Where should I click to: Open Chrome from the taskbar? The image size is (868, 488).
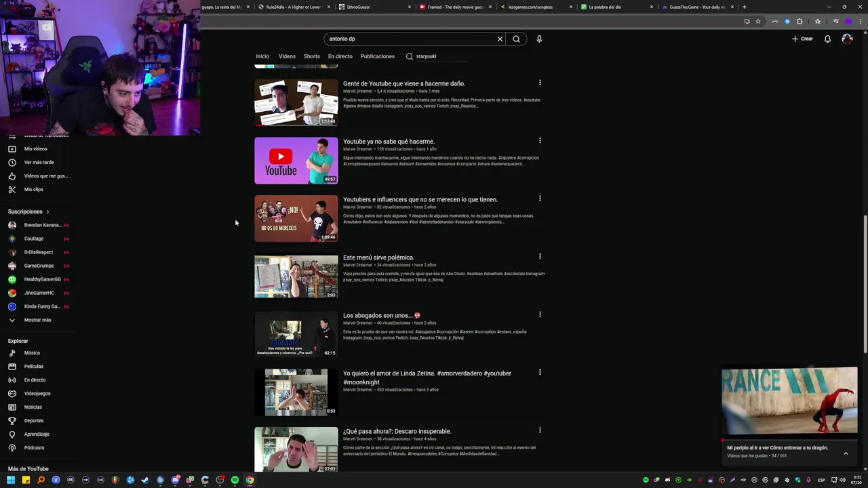click(x=250, y=480)
